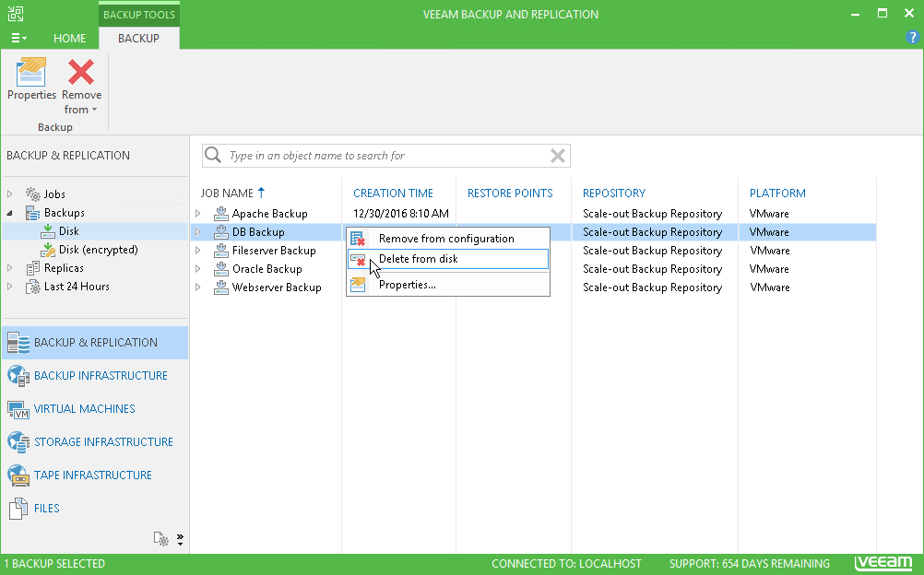
Task: Click the Remove from ribbon icon
Action: [82, 73]
